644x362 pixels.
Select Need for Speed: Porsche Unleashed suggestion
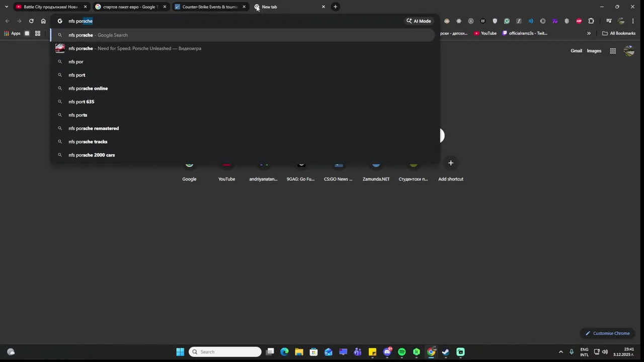(243, 48)
